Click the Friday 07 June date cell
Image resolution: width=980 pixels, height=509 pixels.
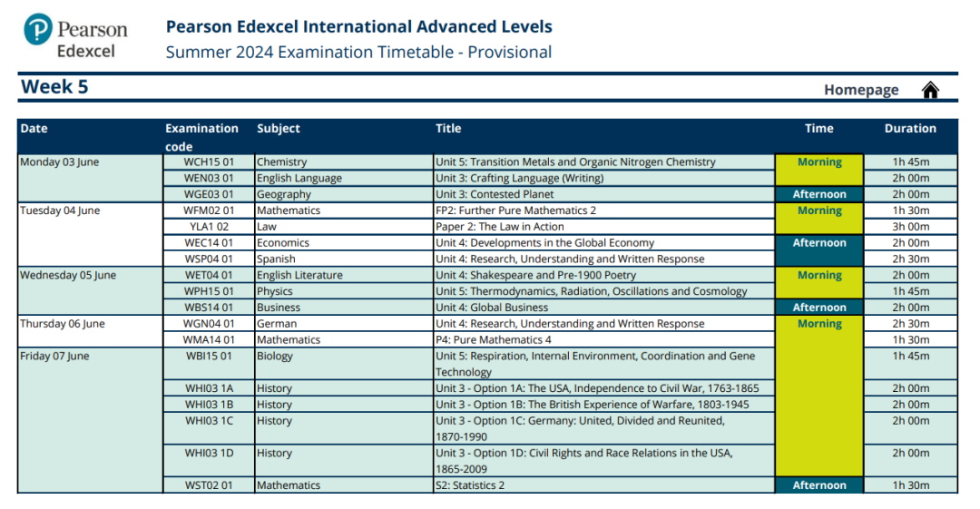point(90,421)
